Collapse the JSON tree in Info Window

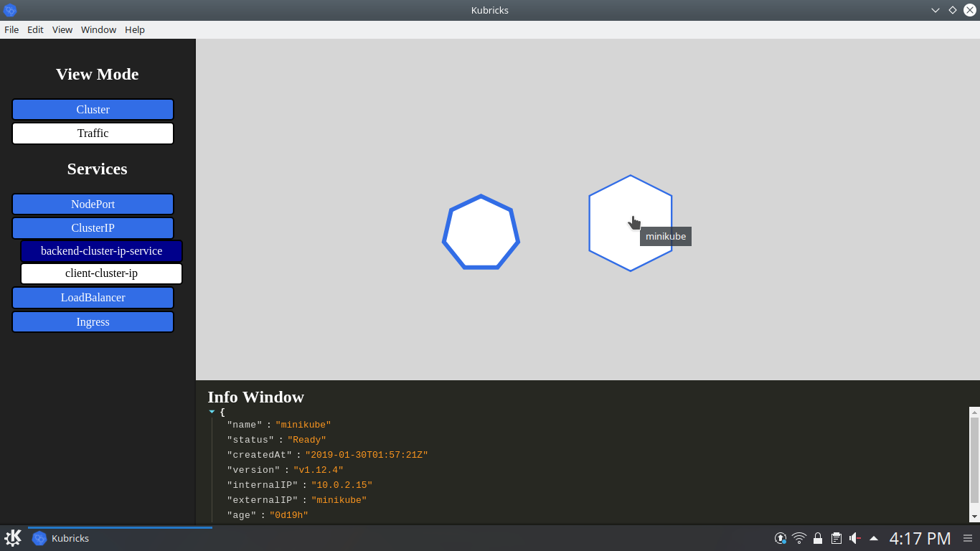pos(212,412)
